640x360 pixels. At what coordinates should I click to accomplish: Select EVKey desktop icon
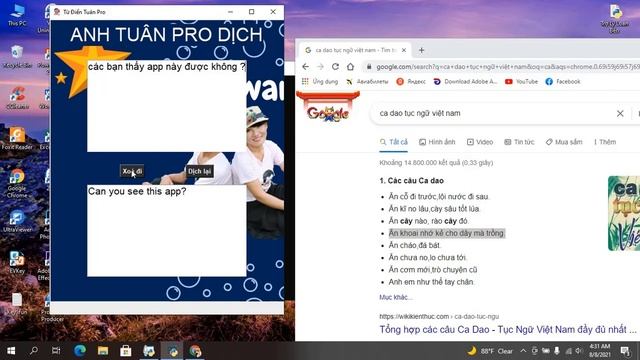pos(17,262)
